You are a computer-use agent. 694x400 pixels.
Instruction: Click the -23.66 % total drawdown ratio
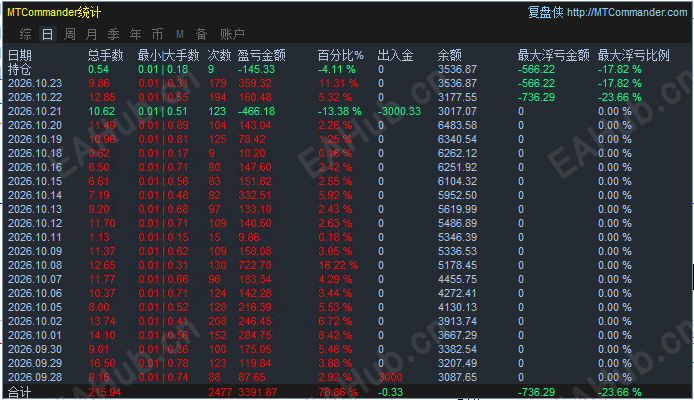pyautogui.click(x=620, y=392)
